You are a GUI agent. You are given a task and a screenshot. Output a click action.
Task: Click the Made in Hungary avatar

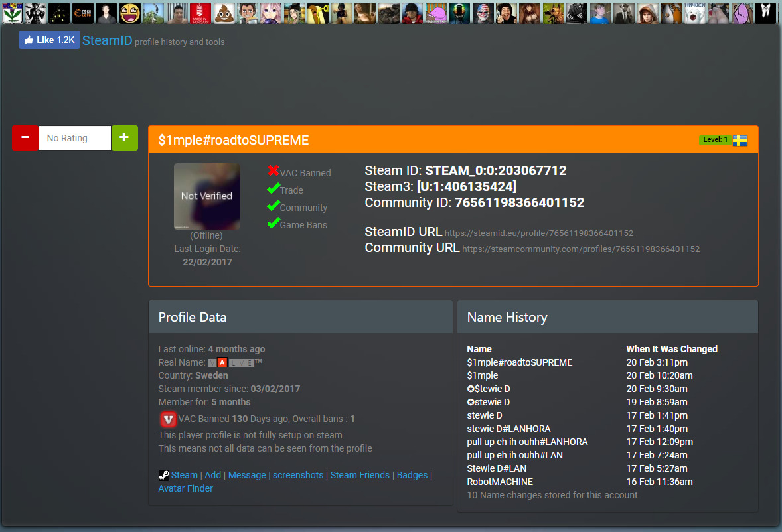(x=200, y=13)
